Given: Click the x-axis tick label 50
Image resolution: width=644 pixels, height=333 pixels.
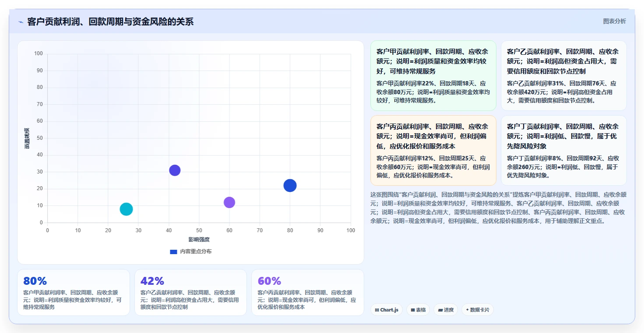Looking at the screenshot, I should point(199,230).
